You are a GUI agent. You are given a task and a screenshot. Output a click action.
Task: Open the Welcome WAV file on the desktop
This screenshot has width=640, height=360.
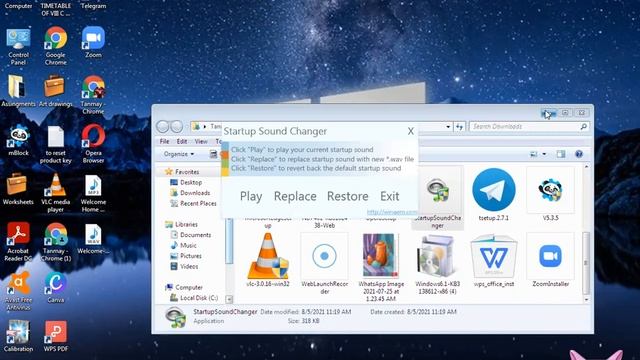click(x=93, y=239)
